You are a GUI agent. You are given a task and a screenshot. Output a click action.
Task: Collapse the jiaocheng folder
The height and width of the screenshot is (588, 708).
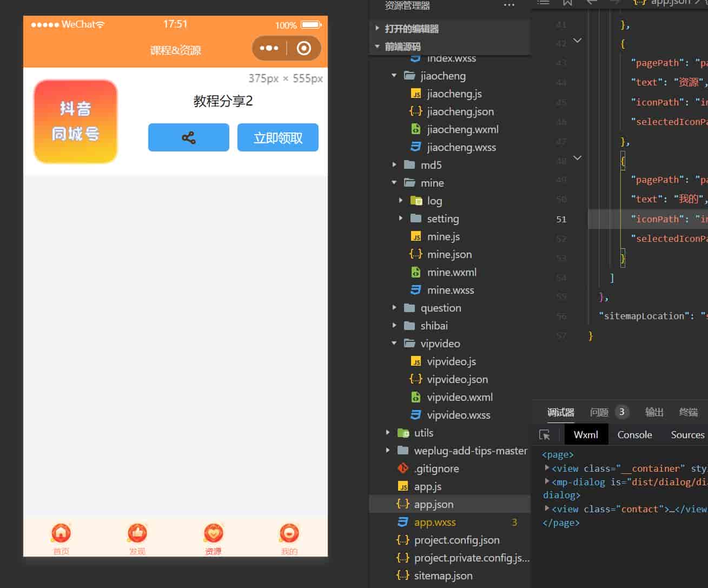[394, 76]
